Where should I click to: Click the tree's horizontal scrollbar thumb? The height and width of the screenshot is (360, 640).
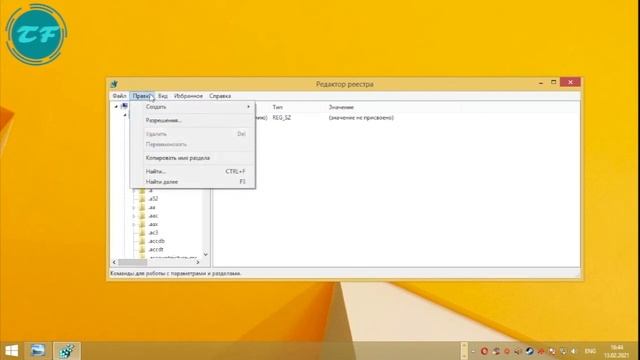(132, 262)
